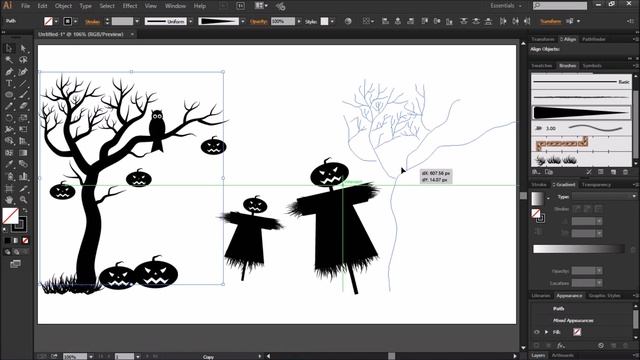
Task: Set toolbox paint to Color mode
Action: (8, 240)
